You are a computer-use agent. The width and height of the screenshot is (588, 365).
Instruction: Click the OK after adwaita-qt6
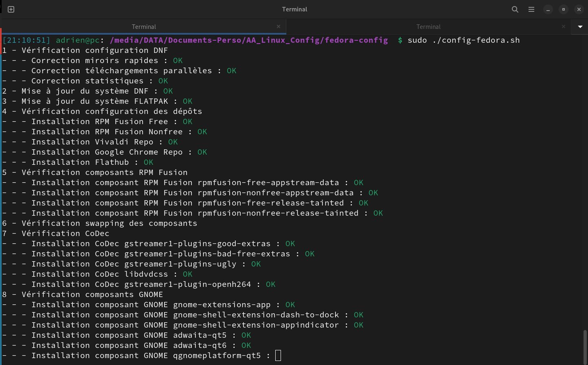[x=246, y=345]
